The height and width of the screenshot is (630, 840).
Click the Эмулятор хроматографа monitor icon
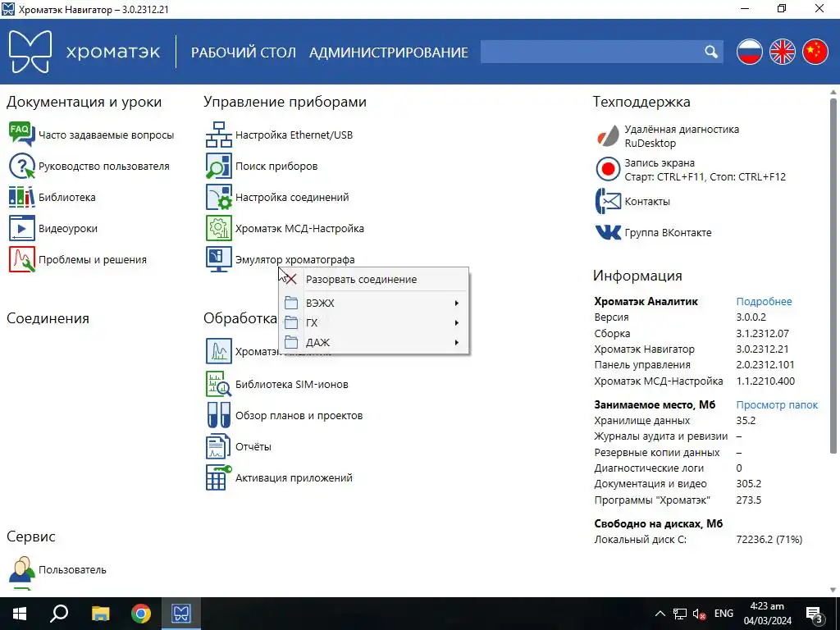click(x=218, y=259)
